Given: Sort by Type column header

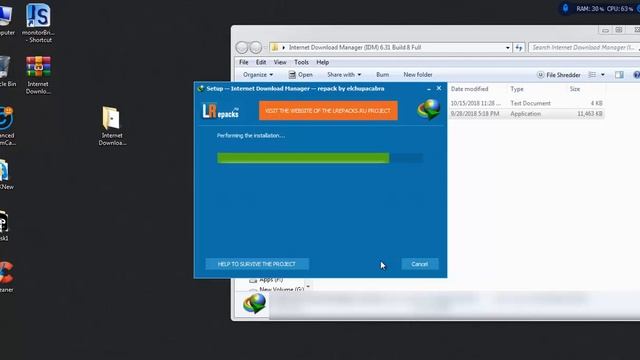Looking at the screenshot, I should [517, 89].
